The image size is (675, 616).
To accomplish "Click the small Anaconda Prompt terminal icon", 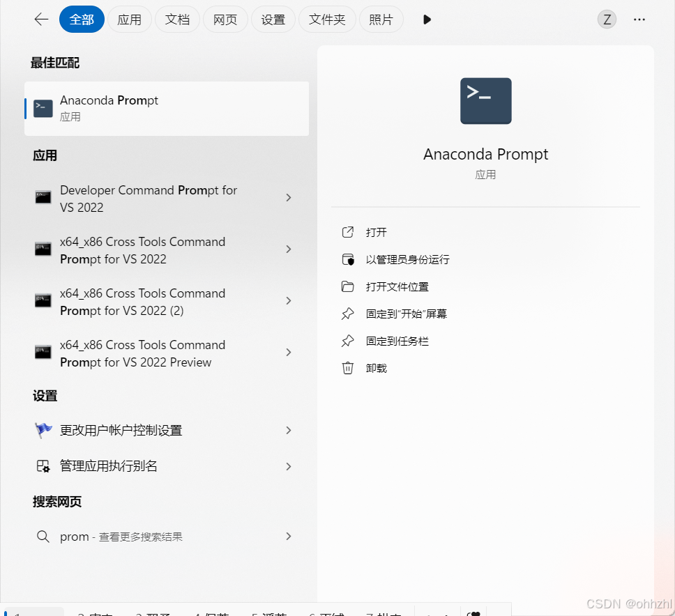I will [x=43, y=109].
